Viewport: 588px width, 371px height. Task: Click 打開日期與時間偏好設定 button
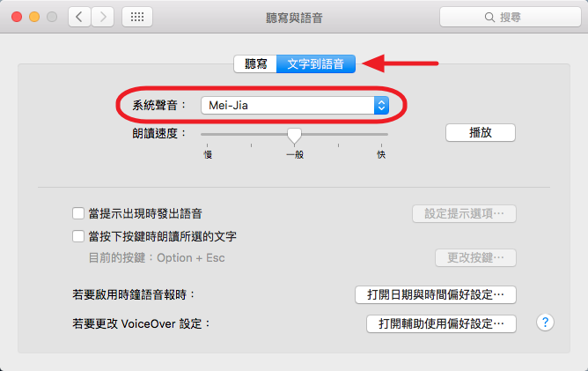pos(436,294)
